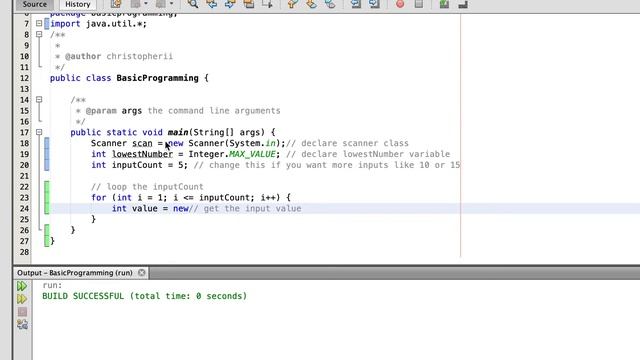
Task: Collapse import fold on line 7
Action: [x=39, y=24]
